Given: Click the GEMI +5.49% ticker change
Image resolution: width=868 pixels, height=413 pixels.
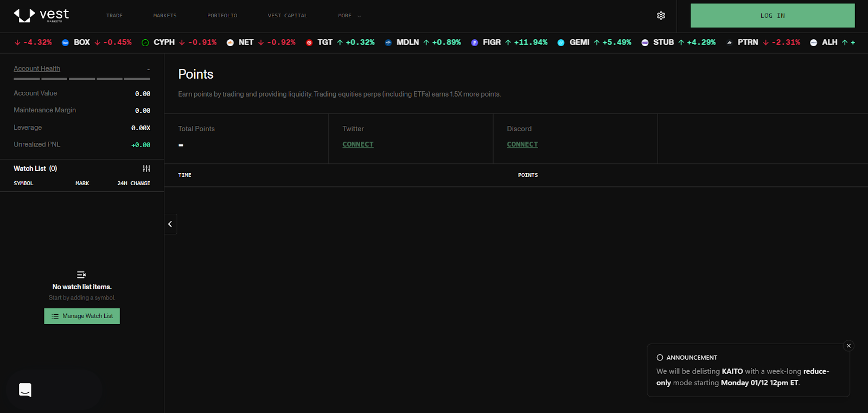Looking at the screenshot, I should [x=612, y=42].
